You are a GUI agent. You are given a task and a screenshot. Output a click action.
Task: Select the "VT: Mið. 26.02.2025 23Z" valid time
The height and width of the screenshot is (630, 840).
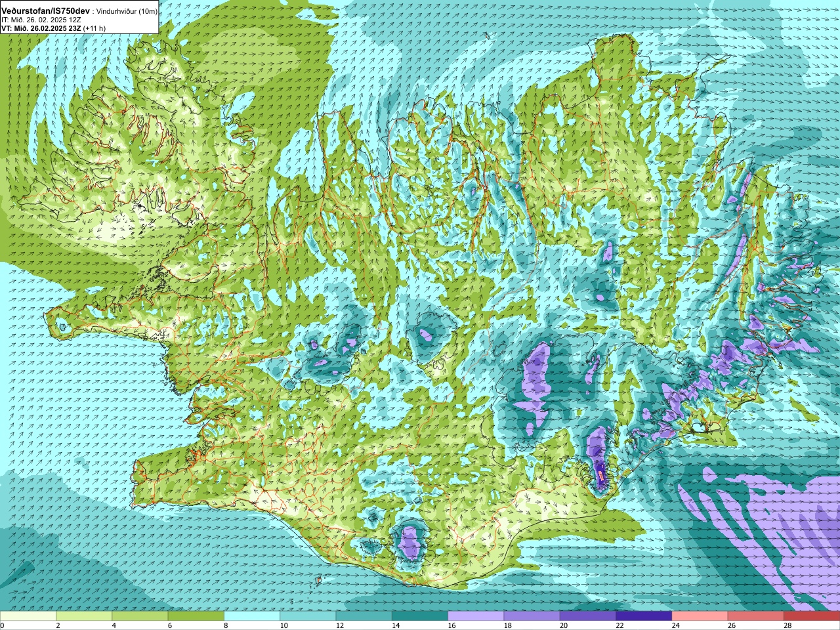(41, 28)
